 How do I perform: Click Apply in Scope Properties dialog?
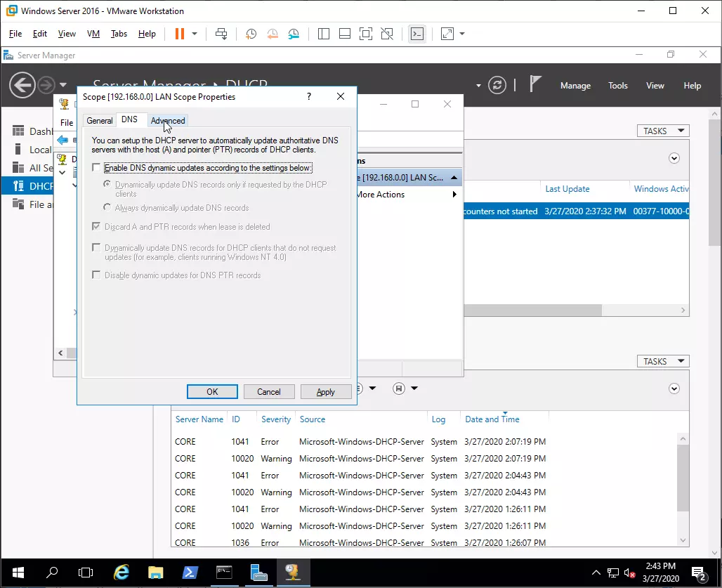(x=326, y=392)
